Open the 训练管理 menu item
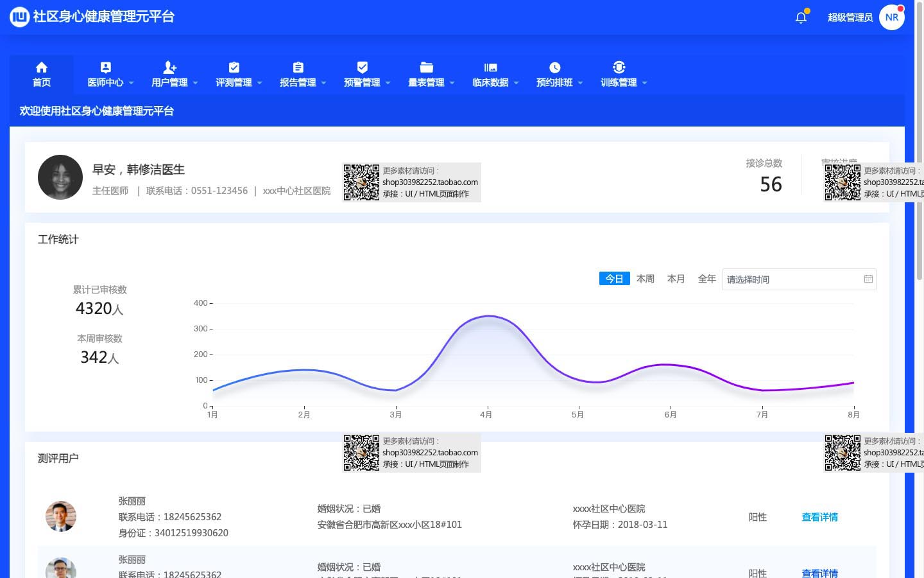This screenshot has height=578, width=924. coord(619,82)
